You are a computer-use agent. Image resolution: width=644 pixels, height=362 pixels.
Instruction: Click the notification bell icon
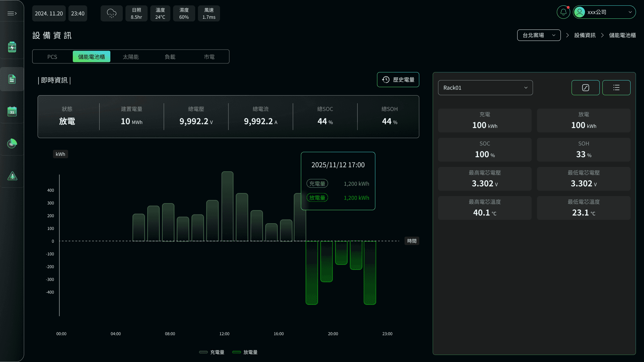[x=563, y=12]
